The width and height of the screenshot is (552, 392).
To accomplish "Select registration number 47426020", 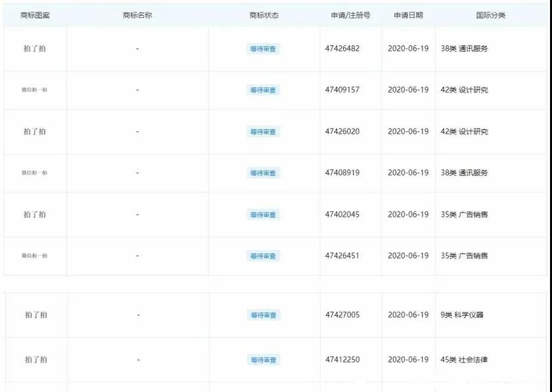I will (342, 131).
